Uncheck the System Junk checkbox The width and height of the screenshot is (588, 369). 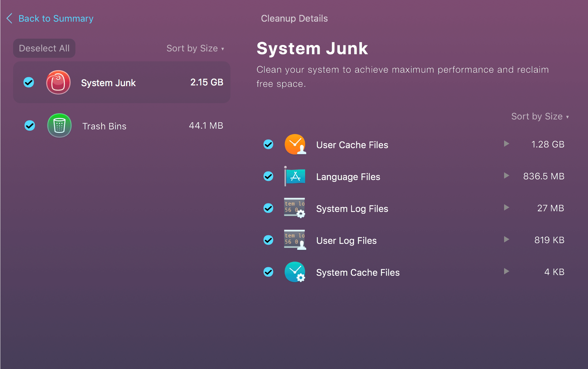click(29, 82)
